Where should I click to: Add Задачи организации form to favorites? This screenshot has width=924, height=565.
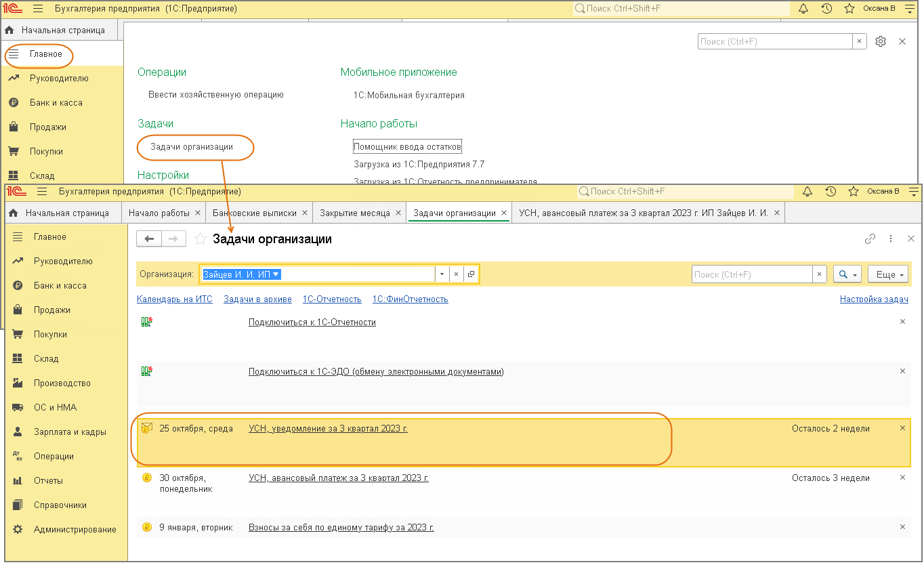(200, 238)
